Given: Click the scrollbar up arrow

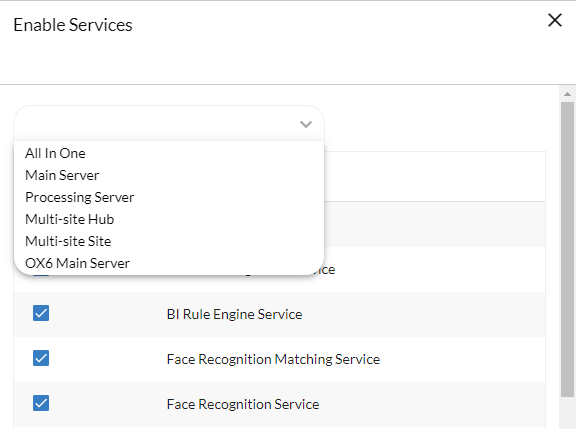Looking at the screenshot, I should click(x=567, y=94).
